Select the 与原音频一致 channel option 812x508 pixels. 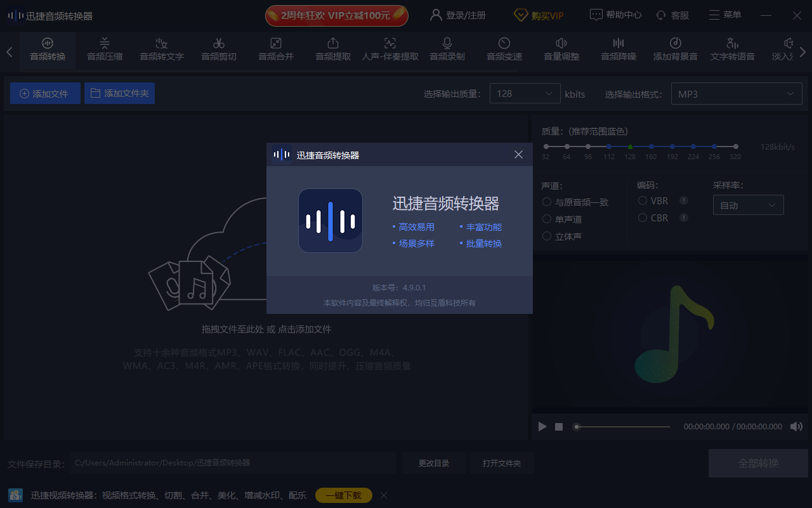575,202
